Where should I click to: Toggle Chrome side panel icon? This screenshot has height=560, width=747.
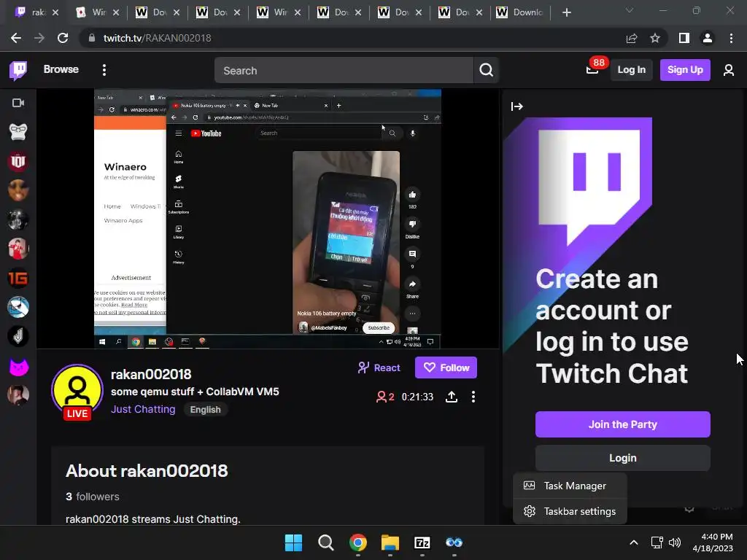tap(684, 38)
